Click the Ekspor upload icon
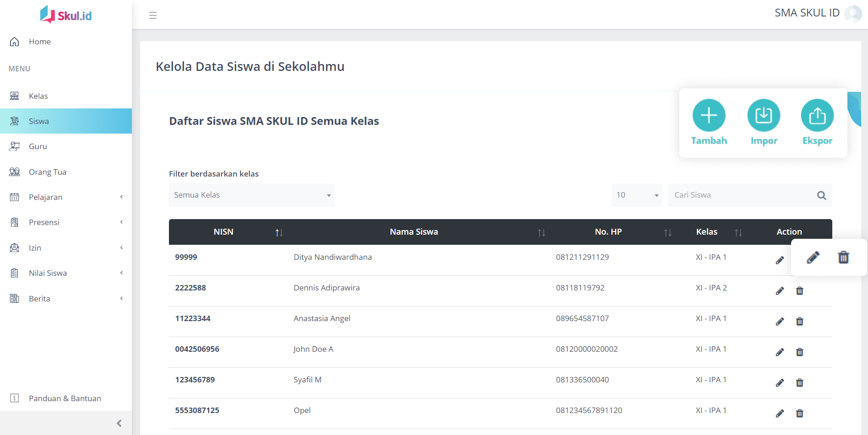Screen dimensions: 868x435 tap(817, 115)
